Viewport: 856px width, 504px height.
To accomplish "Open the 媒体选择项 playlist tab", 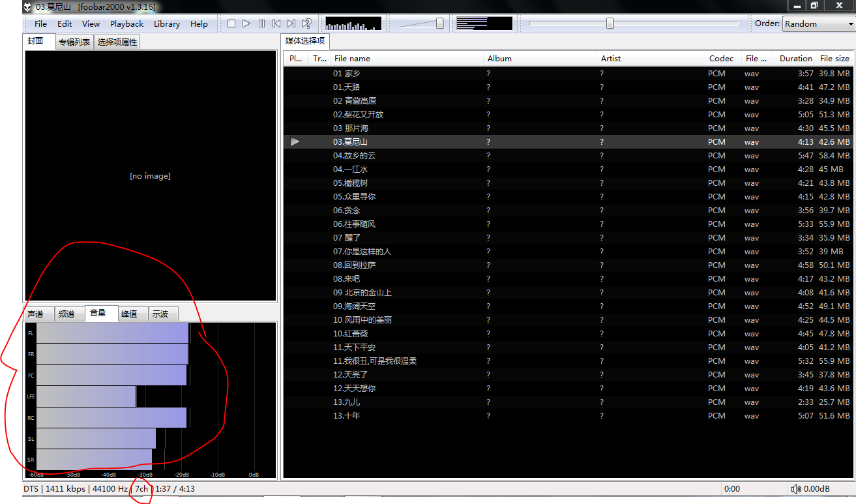I will pos(306,41).
